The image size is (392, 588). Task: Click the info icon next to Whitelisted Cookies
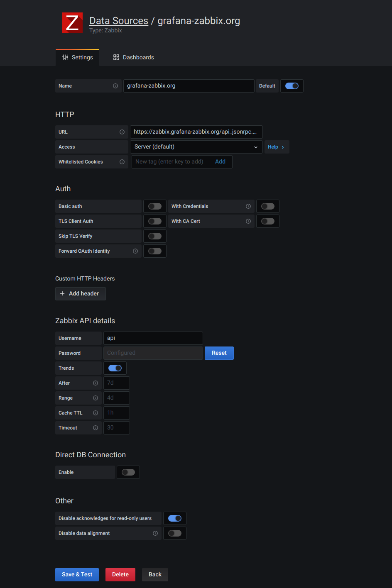(122, 161)
